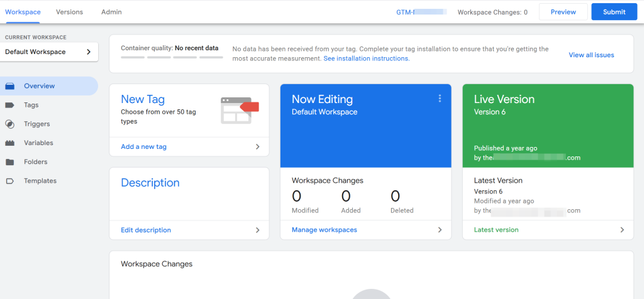Click chevron next to Latest version
The height and width of the screenshot is (299, 644).
622,230
